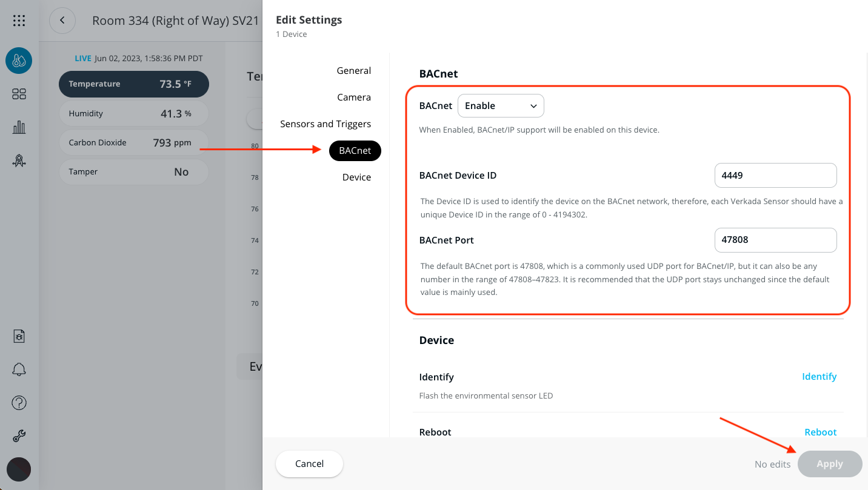Click the Reboot link

(820, 432)
